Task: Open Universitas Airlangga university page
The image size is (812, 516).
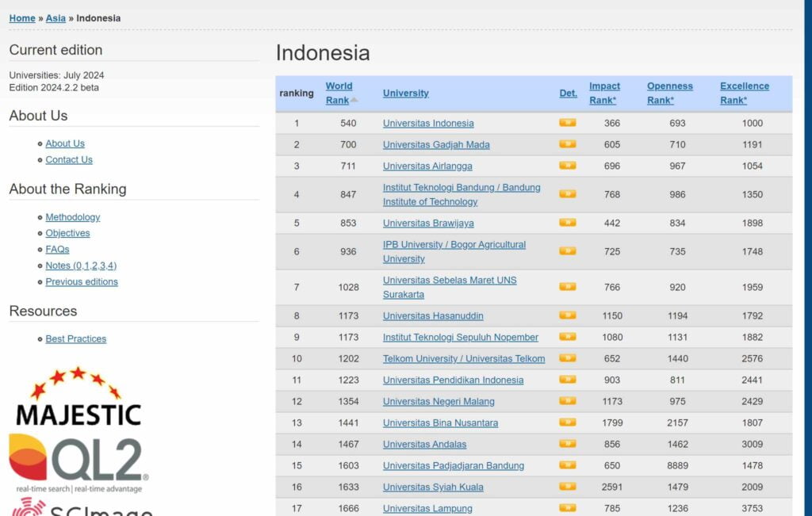Action: pos(428,166)
